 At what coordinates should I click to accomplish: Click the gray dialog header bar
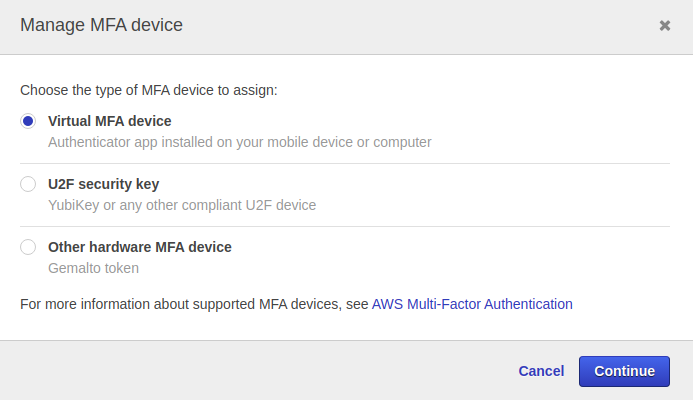400,26
